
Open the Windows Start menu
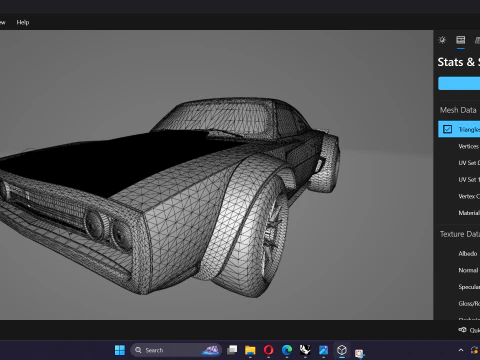tap(120, 350)
